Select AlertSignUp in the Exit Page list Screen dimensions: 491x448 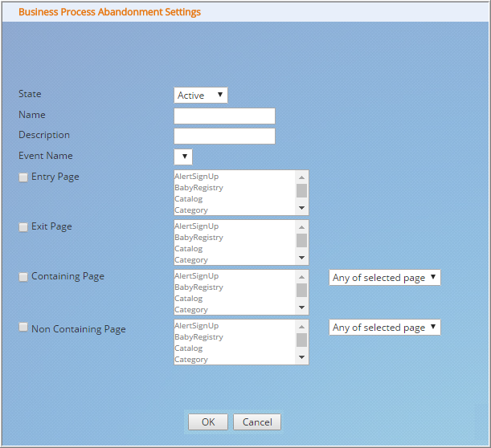(197, 226)
